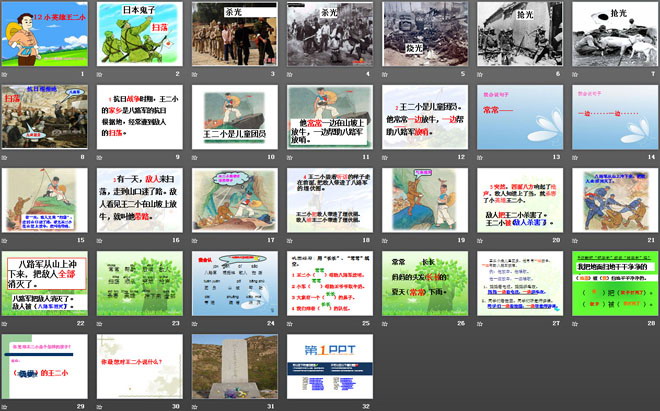Viewport: 660px width, 411px height.
Task: Select slide 28 bright green sentence slide
Action: (x=615, y=283)
